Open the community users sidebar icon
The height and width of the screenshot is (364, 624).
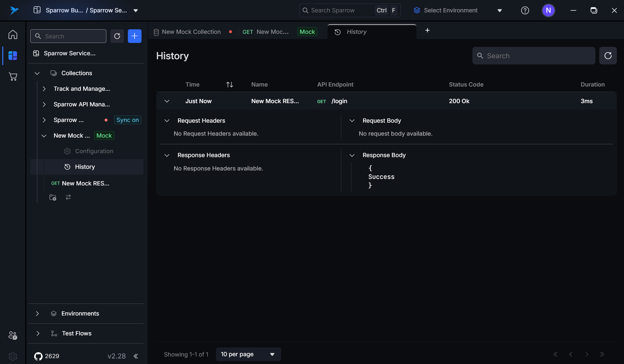13,335
